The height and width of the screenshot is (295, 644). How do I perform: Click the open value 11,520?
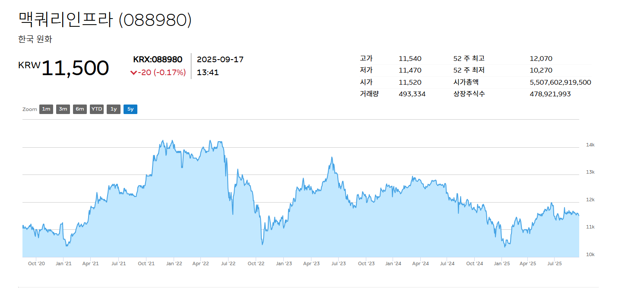point(410,82)
